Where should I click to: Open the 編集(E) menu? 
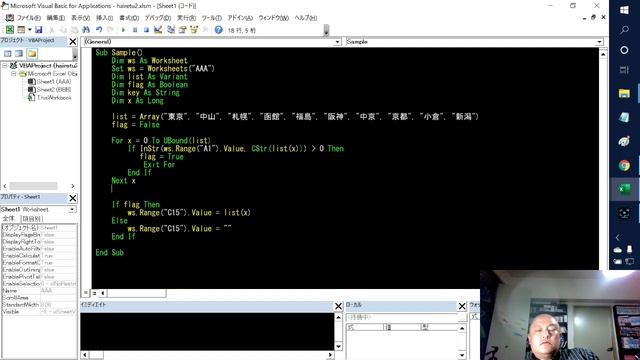tap(56, 18)
